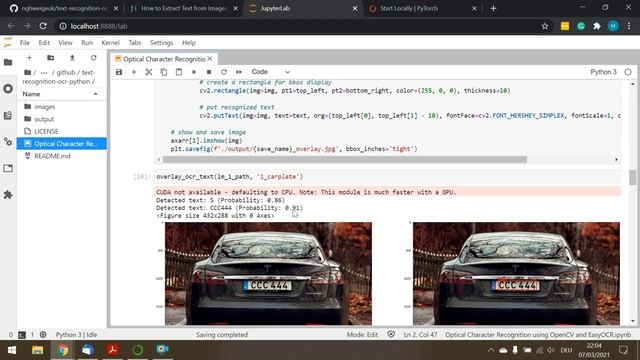Open the browser extensions puzzle icon
This screenshot has height=360, width=640.
pos(597,26)
